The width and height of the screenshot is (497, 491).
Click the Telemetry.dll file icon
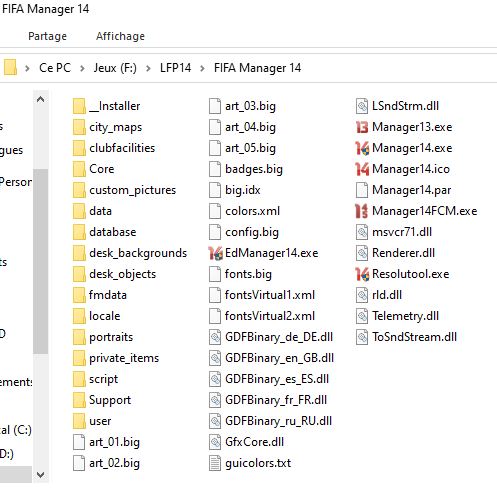click(362, 316)
